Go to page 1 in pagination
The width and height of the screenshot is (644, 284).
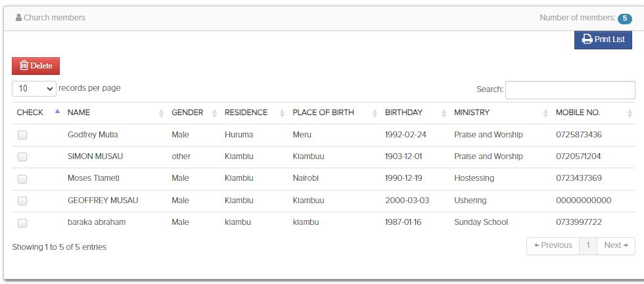(x=588, y=246)
